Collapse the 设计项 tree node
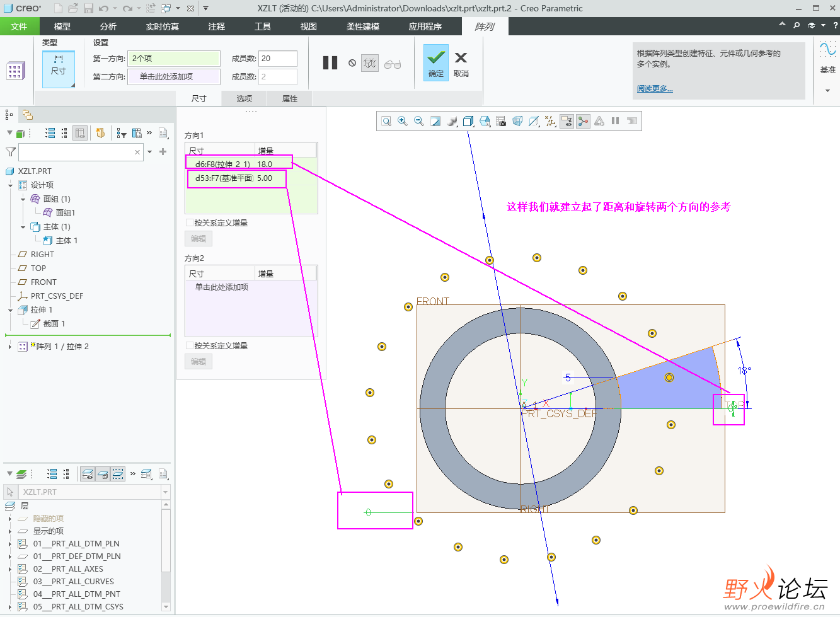This screenshot has height=617, width=840. tap(11, 185)
